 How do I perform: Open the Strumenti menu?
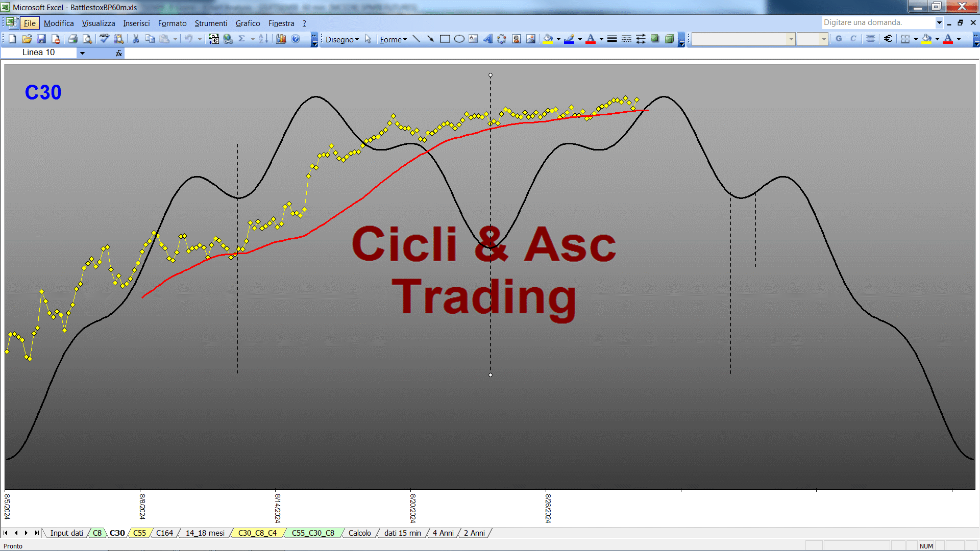pyautogui.click(x=211, y=23)
